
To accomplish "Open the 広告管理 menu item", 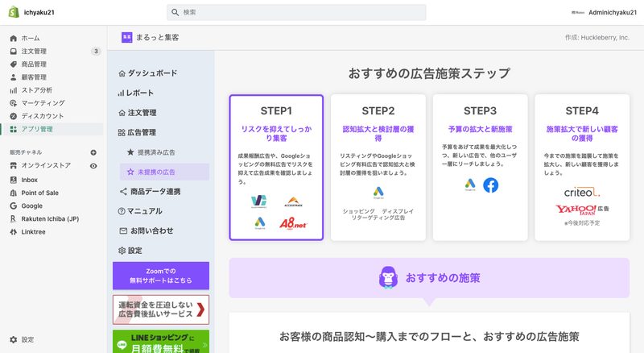I will point(137,132).
